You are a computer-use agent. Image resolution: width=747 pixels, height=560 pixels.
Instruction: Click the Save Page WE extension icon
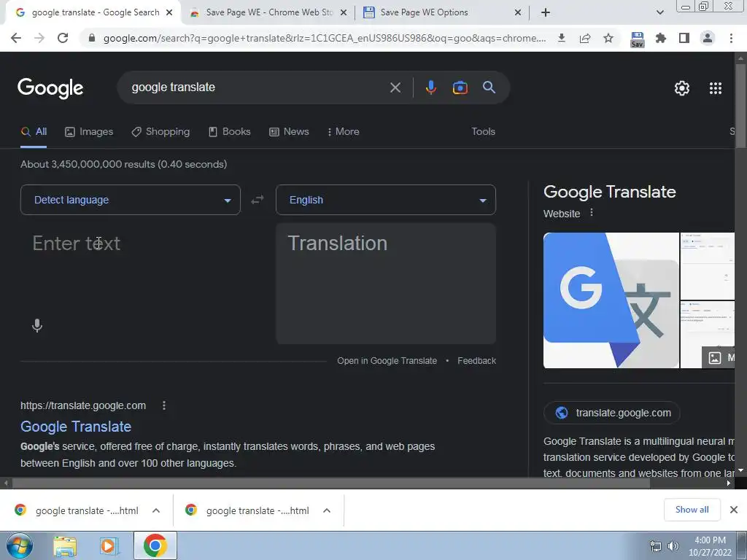coord(637,39)
